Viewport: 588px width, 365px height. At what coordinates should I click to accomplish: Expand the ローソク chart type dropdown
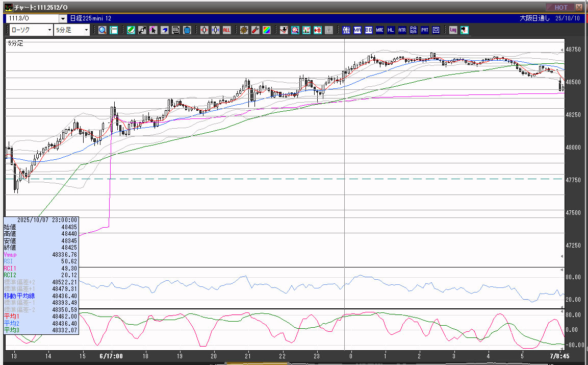coord(49,30)
